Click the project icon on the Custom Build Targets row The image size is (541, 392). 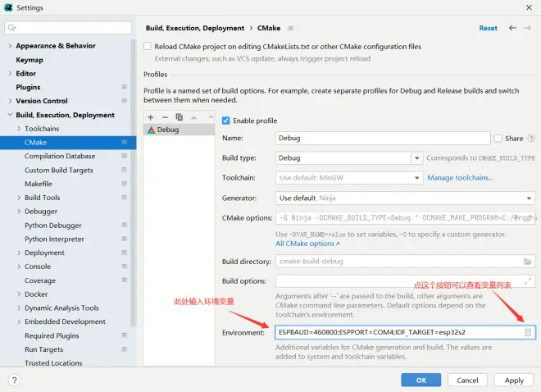[x=125, y=170]
